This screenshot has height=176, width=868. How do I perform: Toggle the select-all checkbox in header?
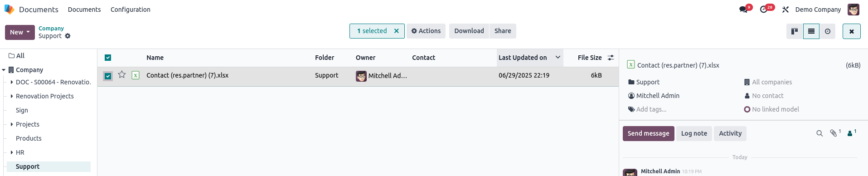pyautogui.click(x=108, y=58)
